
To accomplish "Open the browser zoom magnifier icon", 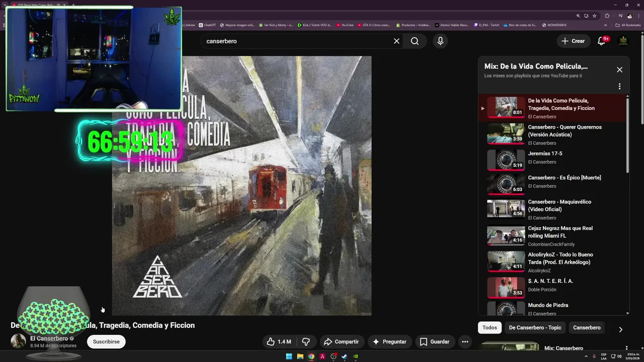I will pos(578,16).
